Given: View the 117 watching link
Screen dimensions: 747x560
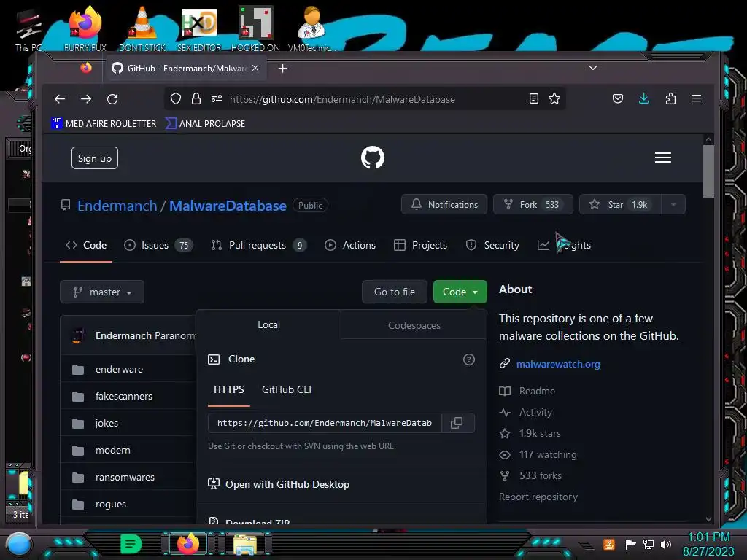Looking at the screenshot, I should [538, 455].
